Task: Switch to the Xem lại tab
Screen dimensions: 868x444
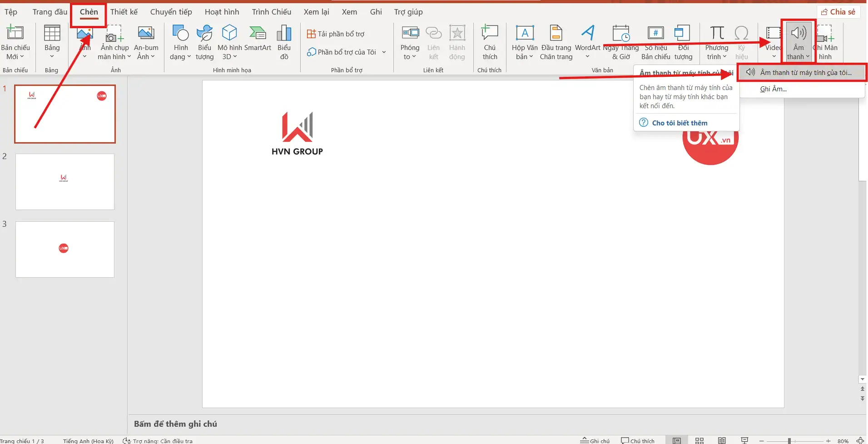Action: (x=317, y=12)
